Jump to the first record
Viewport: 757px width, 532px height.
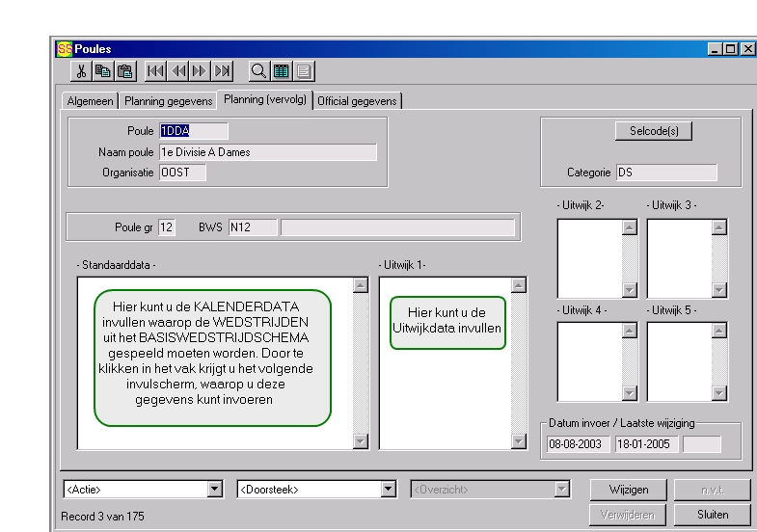pyautogui.click(x=155, y=70)
